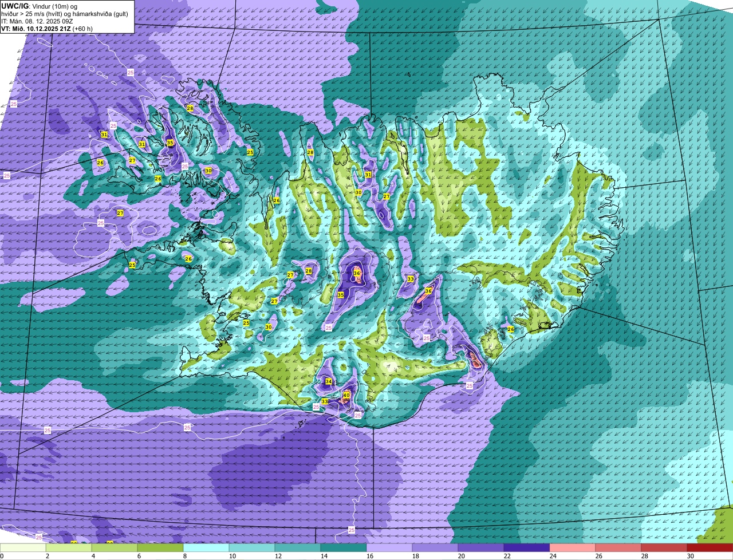Click the yellow 34 peak gust label
This screenshot has width=733, height=560.
tap(328, 381)
